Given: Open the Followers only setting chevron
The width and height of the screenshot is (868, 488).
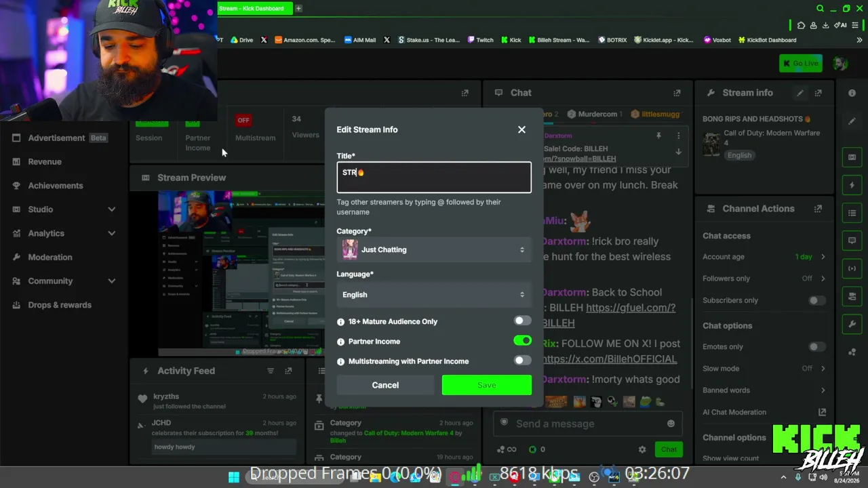Looking at the screenshot, I should pos(823,279).
